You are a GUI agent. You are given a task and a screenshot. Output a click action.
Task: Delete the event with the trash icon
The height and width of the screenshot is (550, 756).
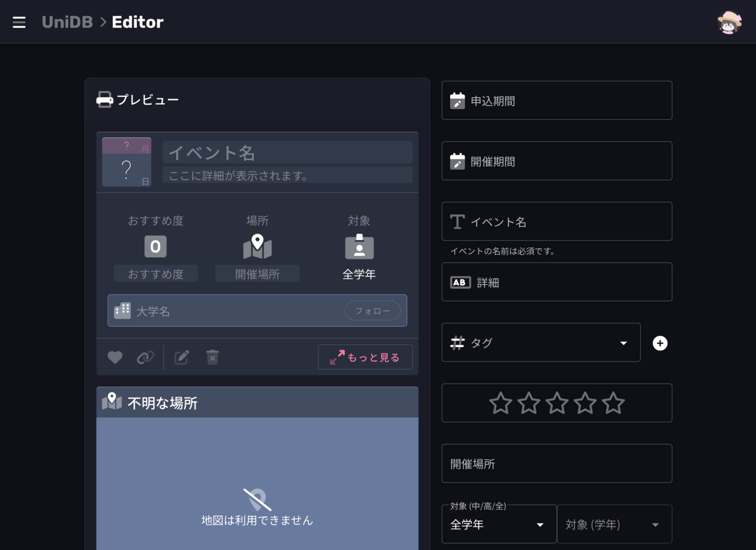coord(213,357)
